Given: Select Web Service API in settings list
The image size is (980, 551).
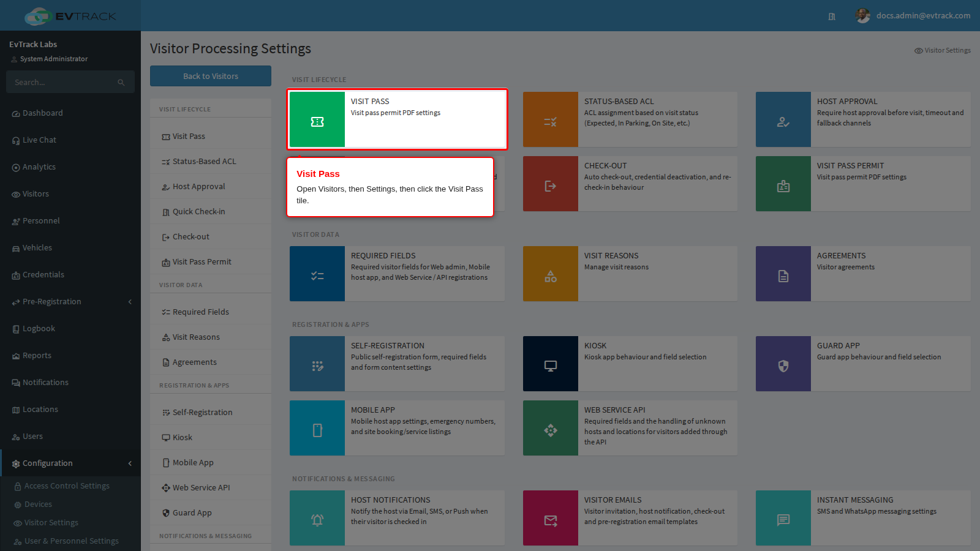Looking at the screenshot, I should (211, 488).
